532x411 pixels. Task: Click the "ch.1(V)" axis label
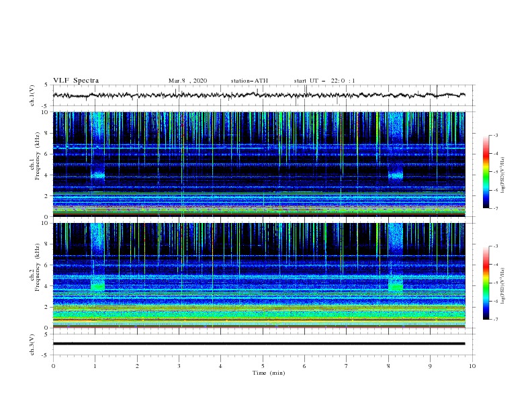tap(32, 95)
